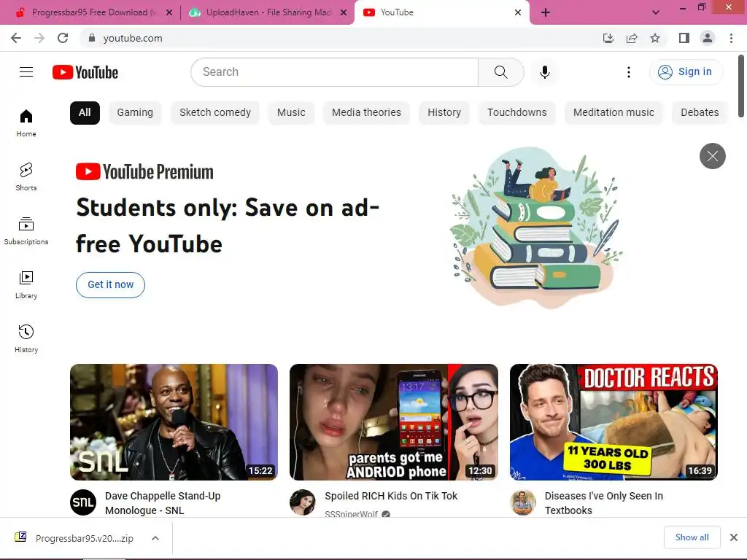Click the YouTube logo
The width and height of the screenshot is (747, 560).
coord(85,72)
